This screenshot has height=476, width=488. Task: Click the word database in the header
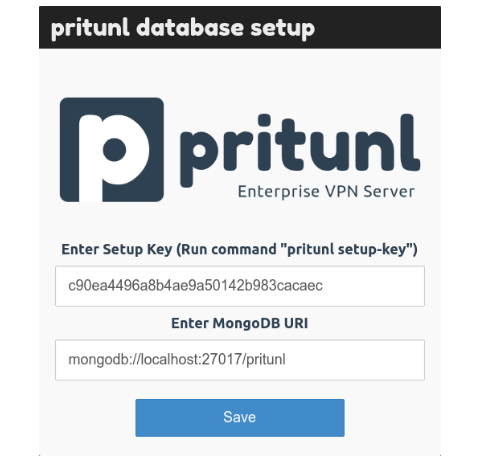pos(190,27)
